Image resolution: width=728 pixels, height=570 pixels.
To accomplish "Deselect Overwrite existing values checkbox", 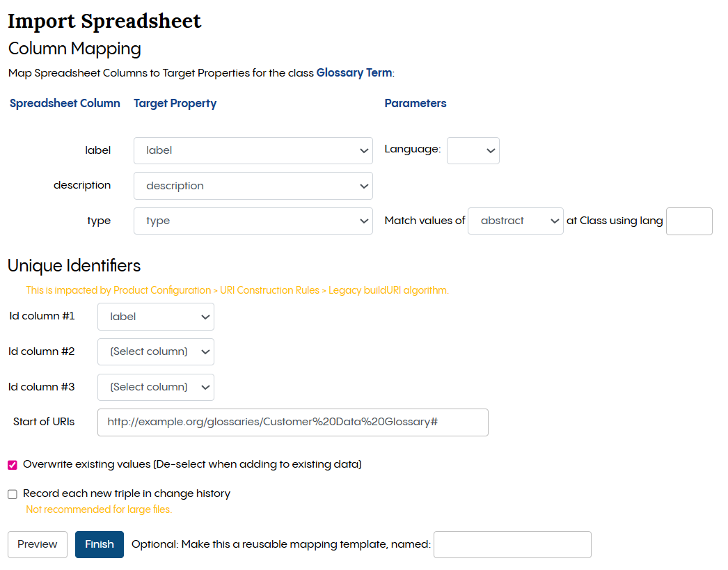I will [x=12, y=464].
